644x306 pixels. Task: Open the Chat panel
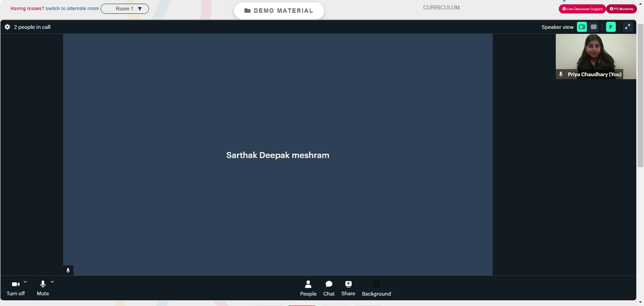click(329, 289)
